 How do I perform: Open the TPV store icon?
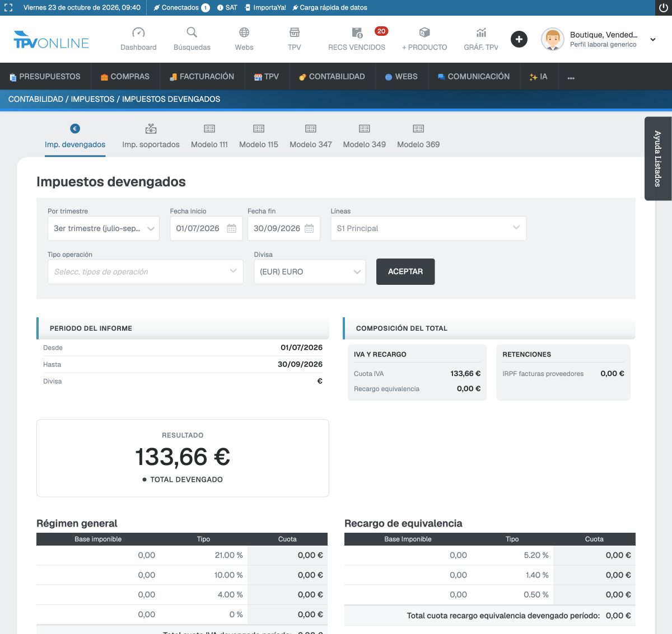[295, 32]
